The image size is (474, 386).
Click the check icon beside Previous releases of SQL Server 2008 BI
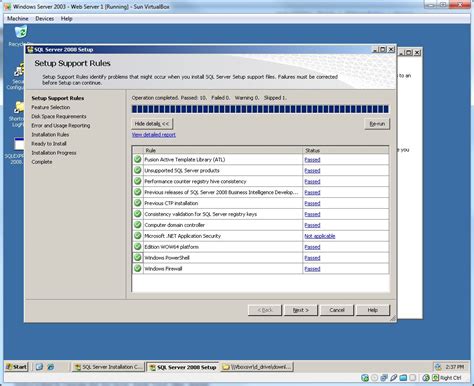pyautogui.click(x=137, y=192)
